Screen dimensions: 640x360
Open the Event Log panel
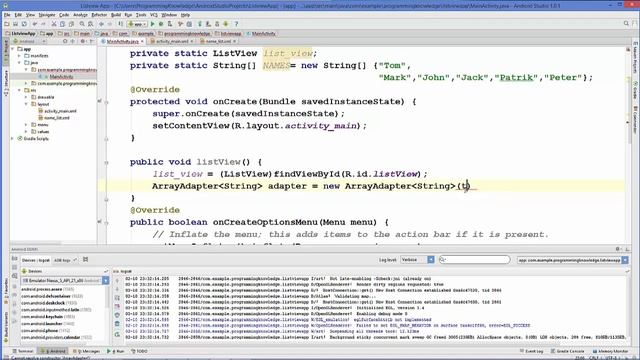(531, 351)
